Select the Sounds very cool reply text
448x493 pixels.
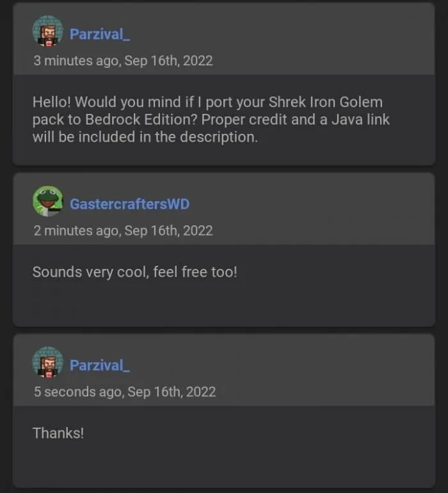(134, 272)
